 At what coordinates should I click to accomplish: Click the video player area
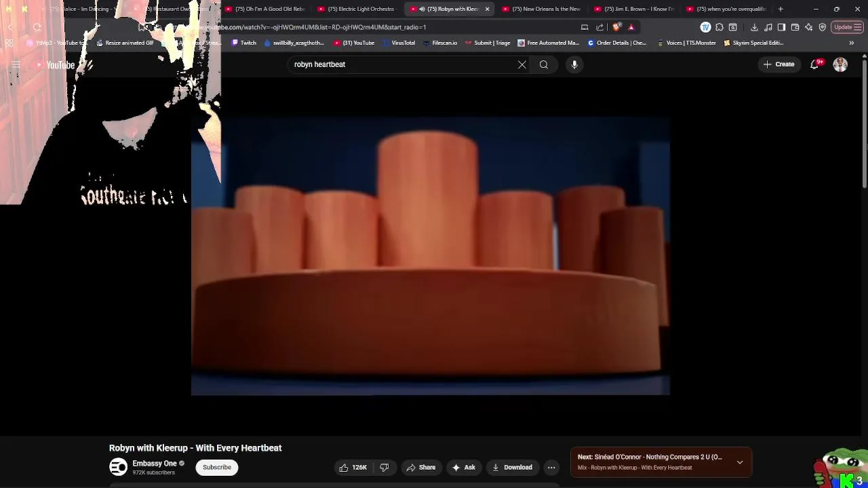[x=431, y=256]
